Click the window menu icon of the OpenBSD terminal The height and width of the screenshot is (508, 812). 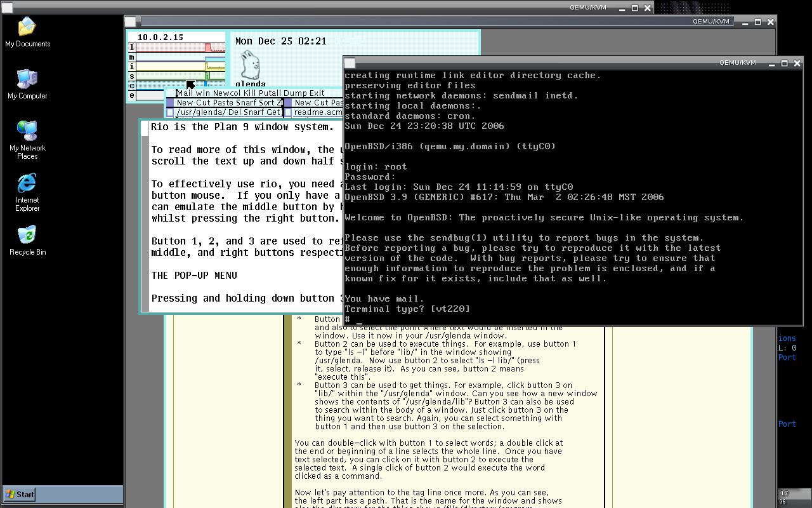point(350,63)
